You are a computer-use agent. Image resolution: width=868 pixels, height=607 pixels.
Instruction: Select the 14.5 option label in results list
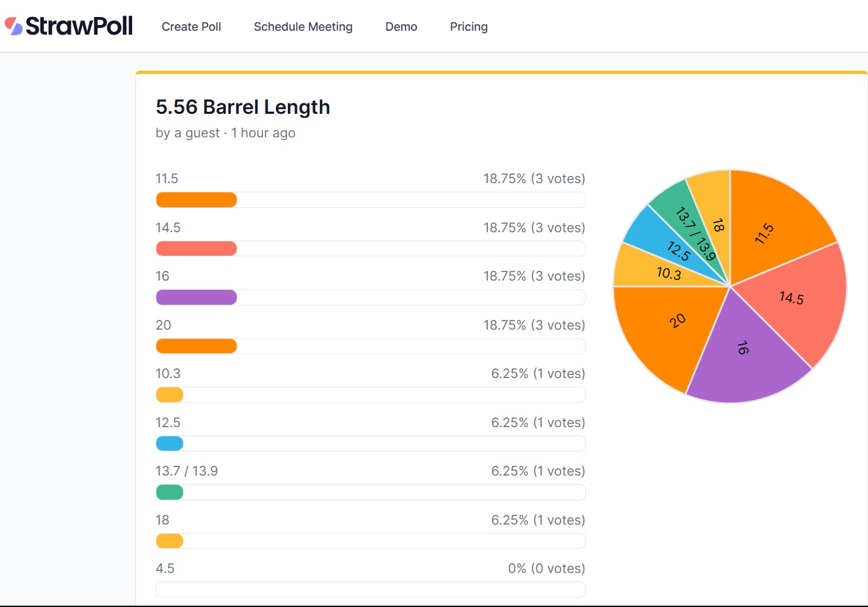point(168,228)
